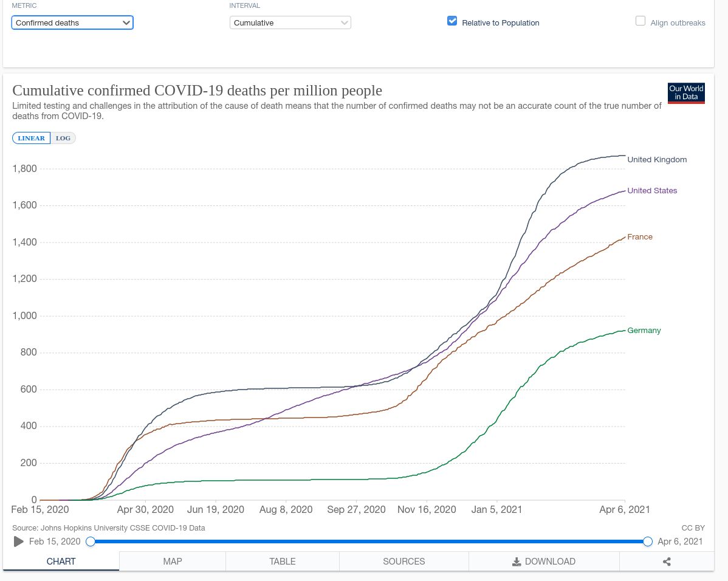The height and width of the screenshot is (581, 728).
Task: Open the SOURCES tab
Action: [x=404, y=562]
